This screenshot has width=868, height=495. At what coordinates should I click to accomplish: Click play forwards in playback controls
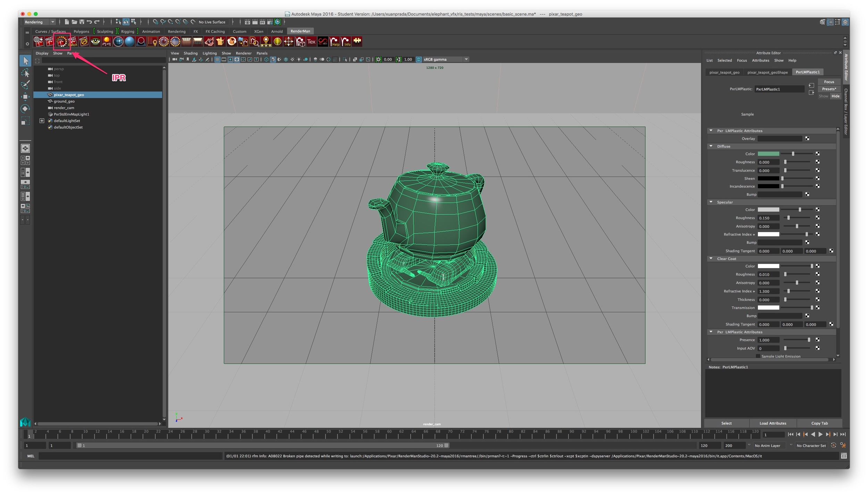[x=820, y=434]
